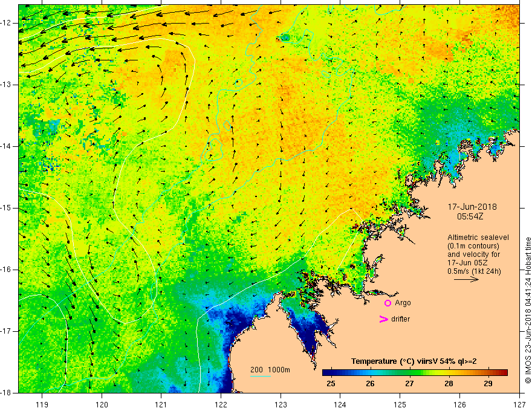Image resolution: width=532 pixels, height=411 pixels.
Task: Select the 'drifter' legend label
Action: 400,319
